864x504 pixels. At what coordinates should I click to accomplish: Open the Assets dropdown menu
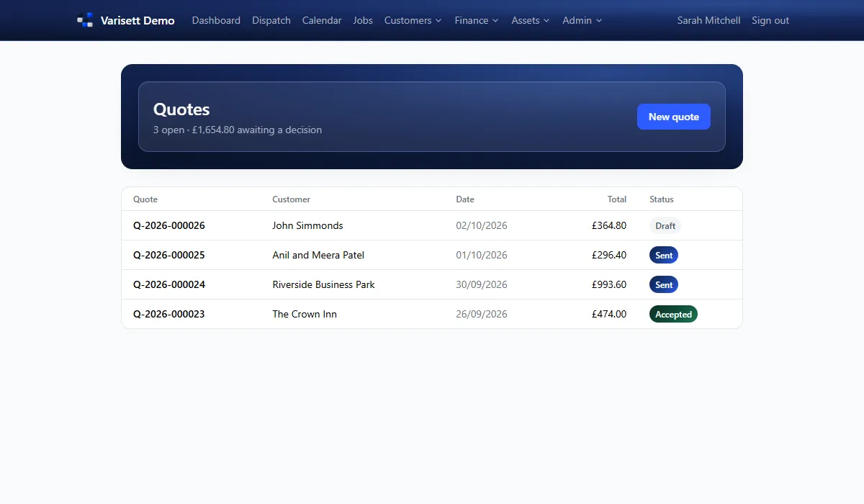(531, 20)
